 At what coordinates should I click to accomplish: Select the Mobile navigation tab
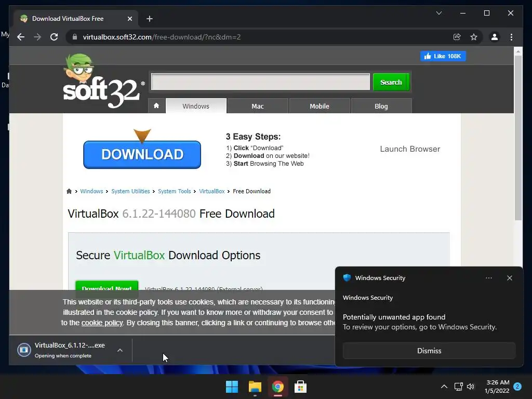[x=320, y=106]
